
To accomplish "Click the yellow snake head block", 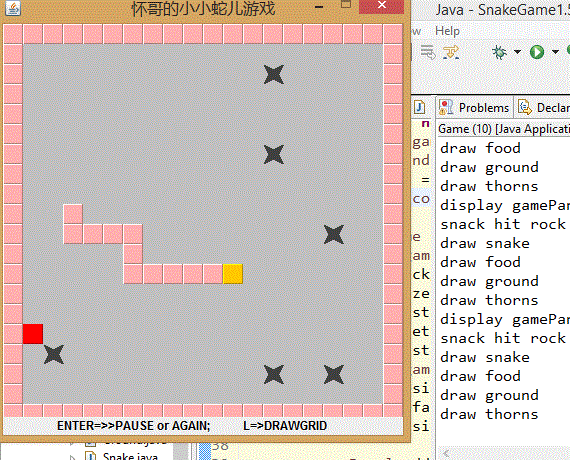I will click(233, 274).
